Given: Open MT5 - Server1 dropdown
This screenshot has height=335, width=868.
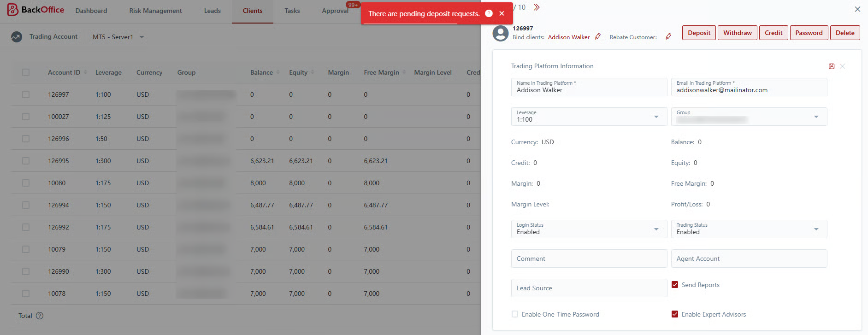Looking at the screenshot, I should pyautogui.click(x=118, y=37).
